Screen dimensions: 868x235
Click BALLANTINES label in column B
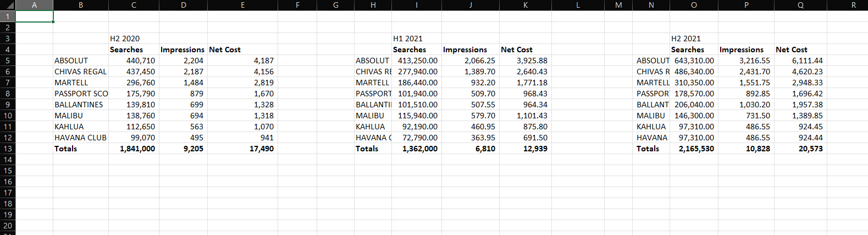(x=81, y=105)
